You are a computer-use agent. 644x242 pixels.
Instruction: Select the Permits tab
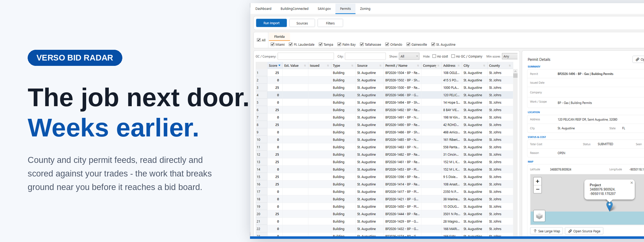tap(345, 9)
